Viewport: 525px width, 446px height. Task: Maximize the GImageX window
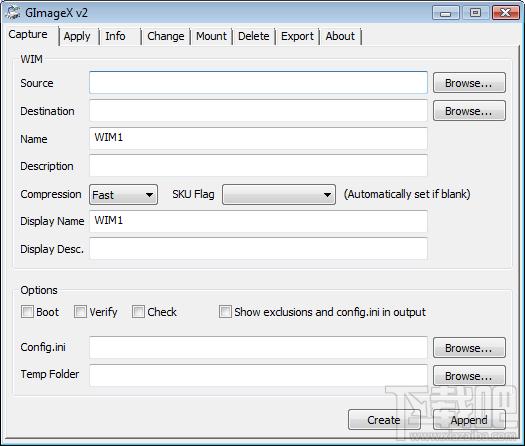475,13
